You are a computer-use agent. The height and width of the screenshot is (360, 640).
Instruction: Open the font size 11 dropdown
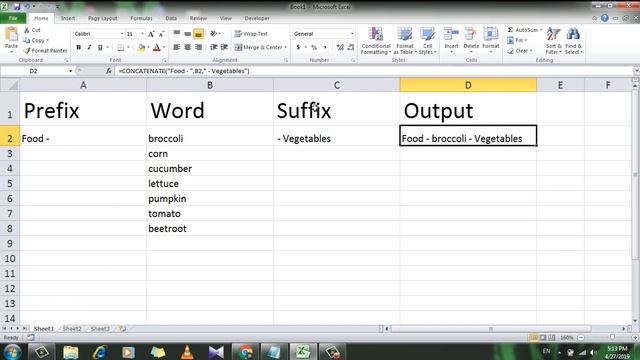point(142,34)
